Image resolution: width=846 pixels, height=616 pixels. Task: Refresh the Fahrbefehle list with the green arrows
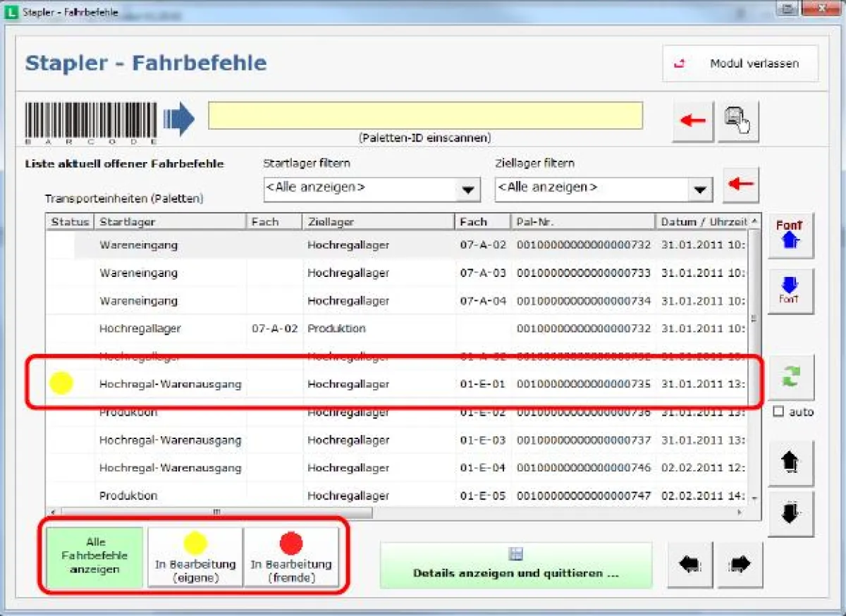(790, 378)
